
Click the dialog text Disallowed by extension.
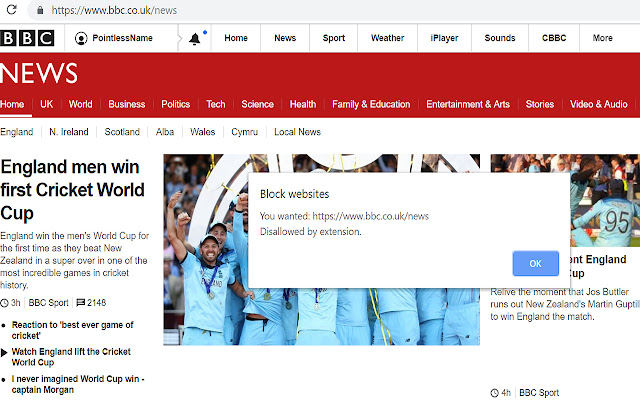pyautogui.click(x=311, y=231)
